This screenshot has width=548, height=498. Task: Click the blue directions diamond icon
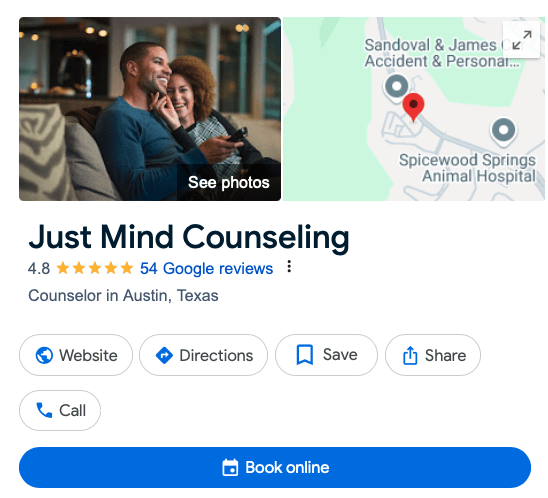pyautogui.click(x=164, y=355)
